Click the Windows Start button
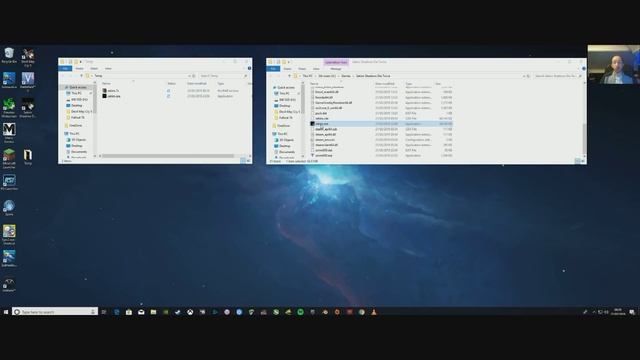Viewport: 640px width, 360px height. click(x=6, y=312)
